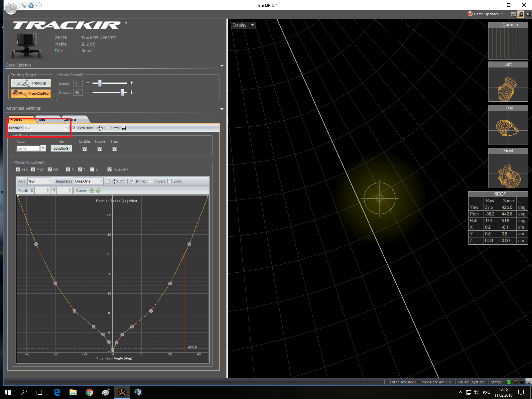
Task: Toggle the TrueView checkbox
Action: (x=109, y=169)
